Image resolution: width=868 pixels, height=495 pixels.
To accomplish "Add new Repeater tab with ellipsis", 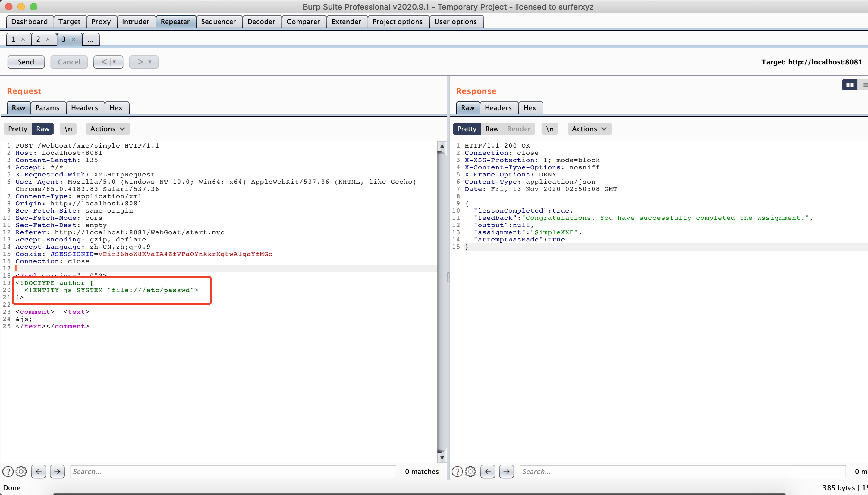I will point(90,39).
